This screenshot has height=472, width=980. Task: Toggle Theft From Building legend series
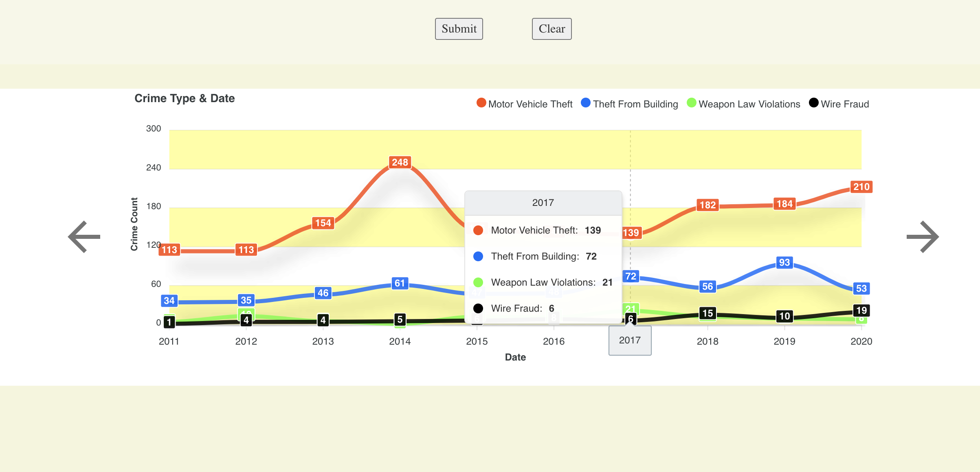coord(635,104)
